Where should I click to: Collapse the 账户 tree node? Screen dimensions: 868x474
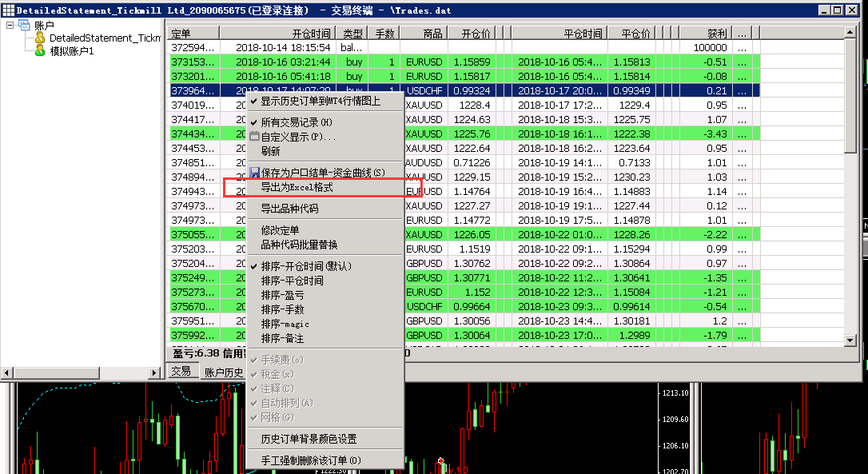point(10,26)
